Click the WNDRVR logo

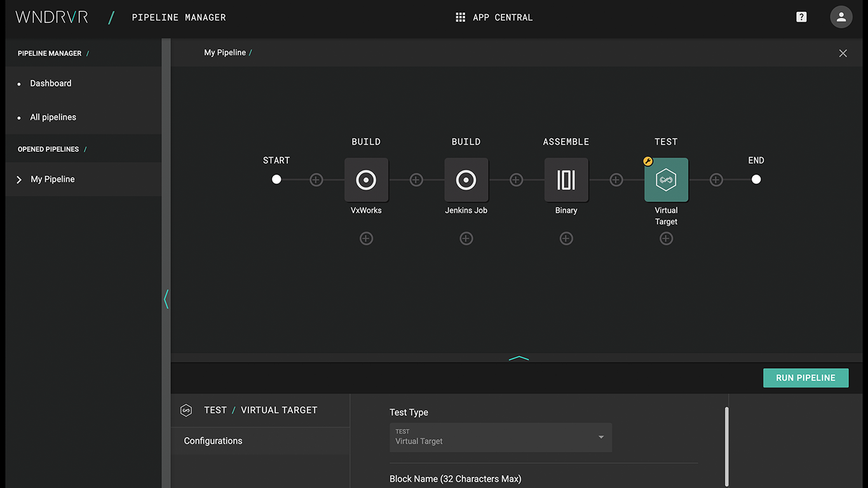52,17
